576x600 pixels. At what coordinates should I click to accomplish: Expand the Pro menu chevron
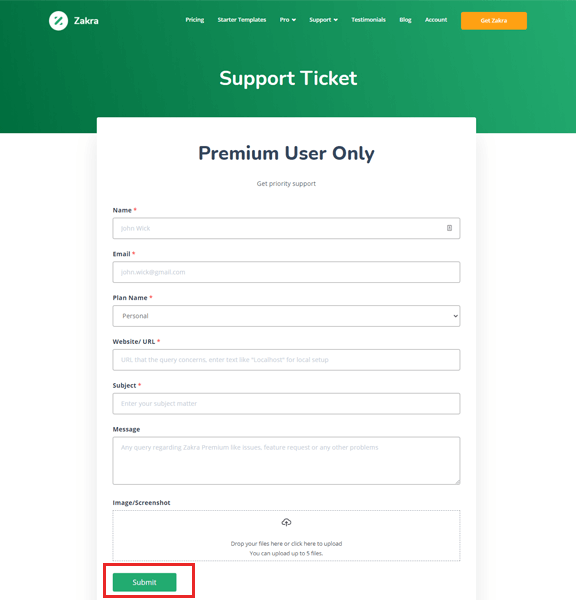click(294, 20)
